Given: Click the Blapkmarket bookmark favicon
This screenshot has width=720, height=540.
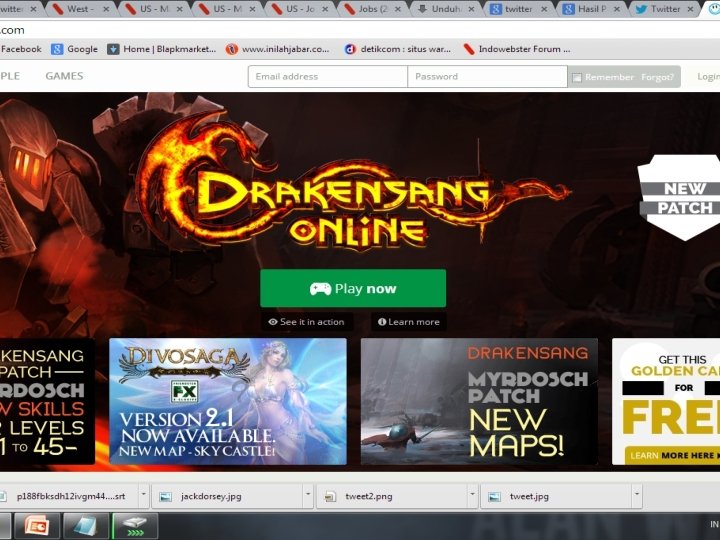Looking at the screenshot, I should point(113,49).
